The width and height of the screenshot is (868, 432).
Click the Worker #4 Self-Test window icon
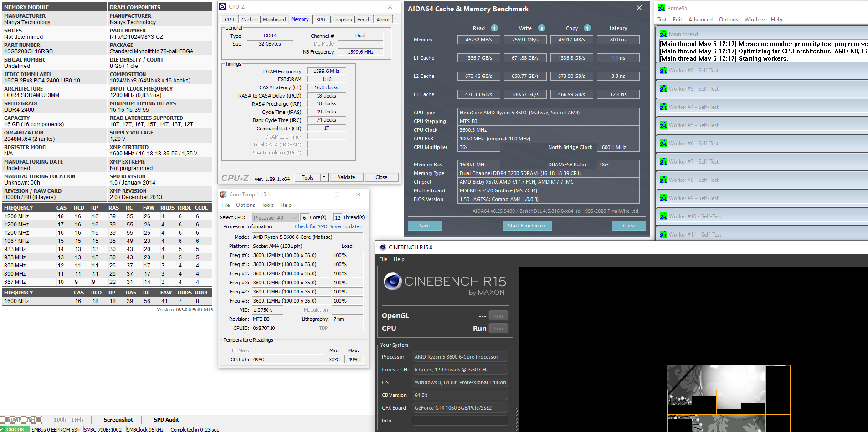point(663,107)
